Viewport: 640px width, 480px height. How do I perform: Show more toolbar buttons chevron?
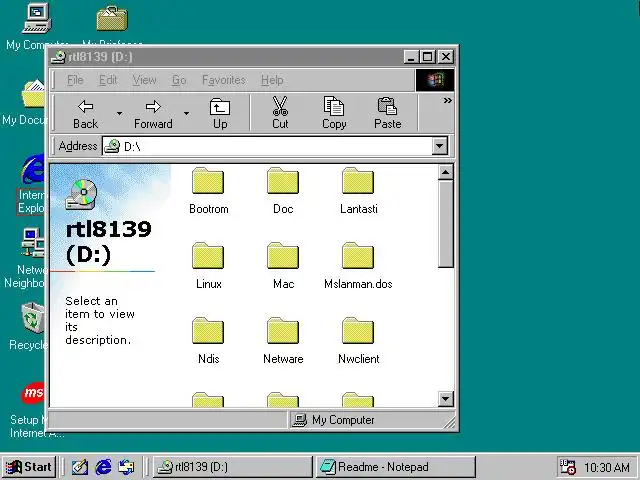click(x=447, y=100)
